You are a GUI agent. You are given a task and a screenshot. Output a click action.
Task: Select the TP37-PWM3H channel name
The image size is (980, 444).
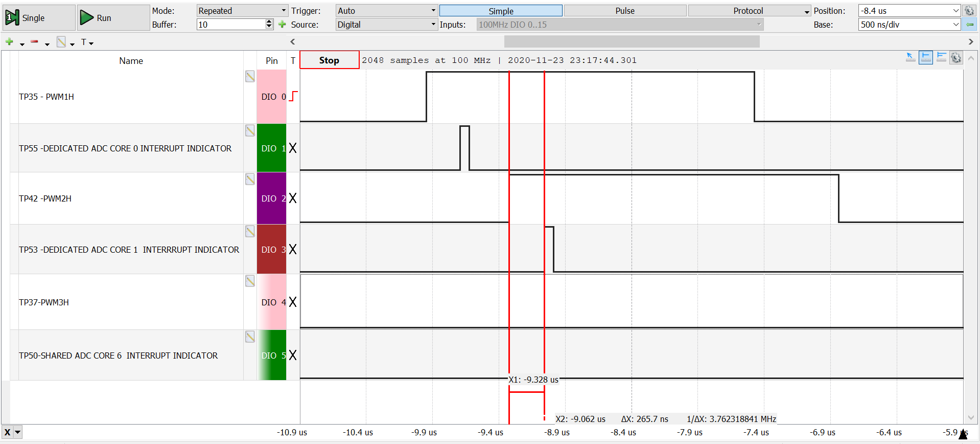(x=44, y=302)
